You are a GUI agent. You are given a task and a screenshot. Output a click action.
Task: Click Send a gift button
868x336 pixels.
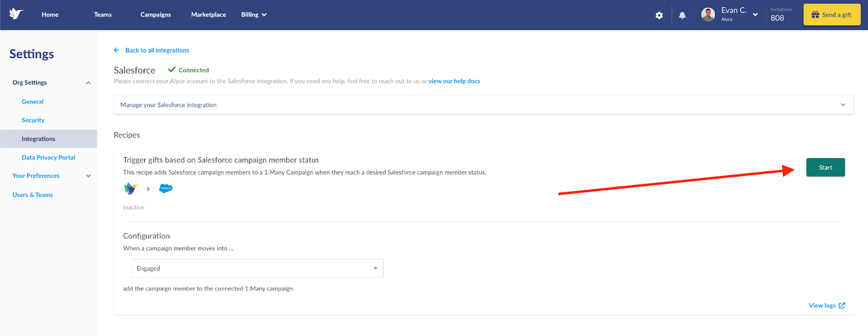832,15
